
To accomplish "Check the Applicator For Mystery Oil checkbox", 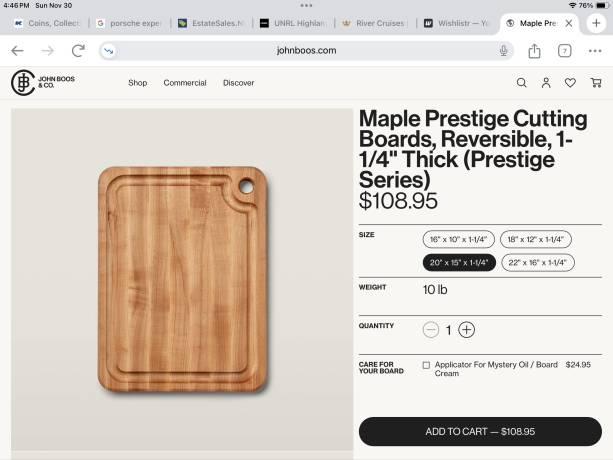I will pos(426,365).
